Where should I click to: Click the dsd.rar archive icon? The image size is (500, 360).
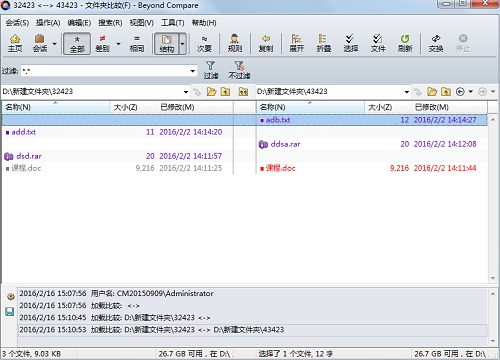point(9,156)
